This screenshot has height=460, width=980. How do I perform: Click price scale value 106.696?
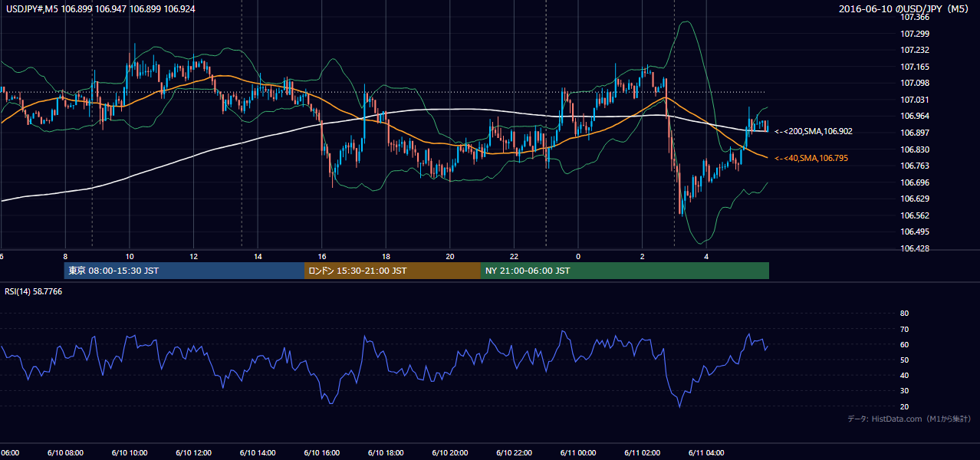916,182
